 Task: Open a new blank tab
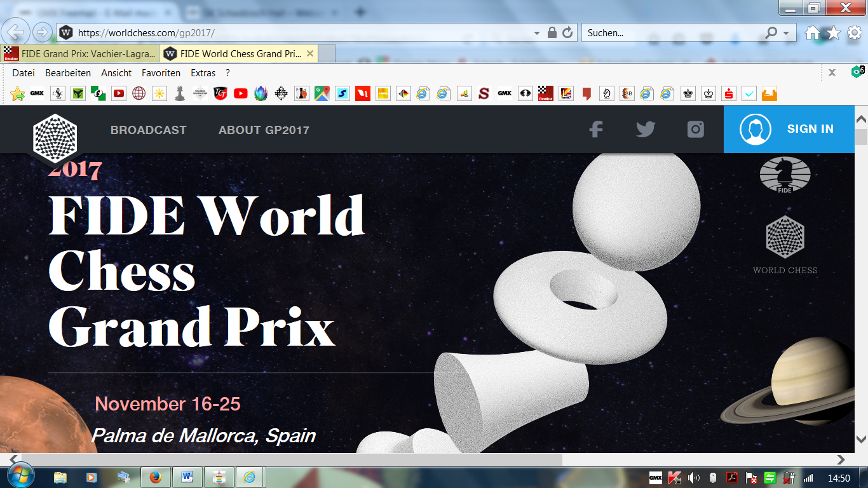click(x=327, y=54)
